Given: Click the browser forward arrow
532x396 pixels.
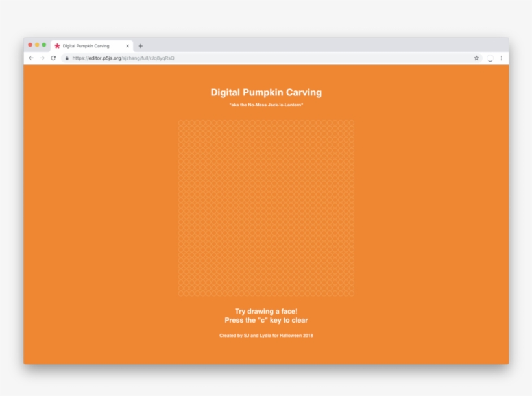Looking at the screenshot, I should [x=42, y=58].
